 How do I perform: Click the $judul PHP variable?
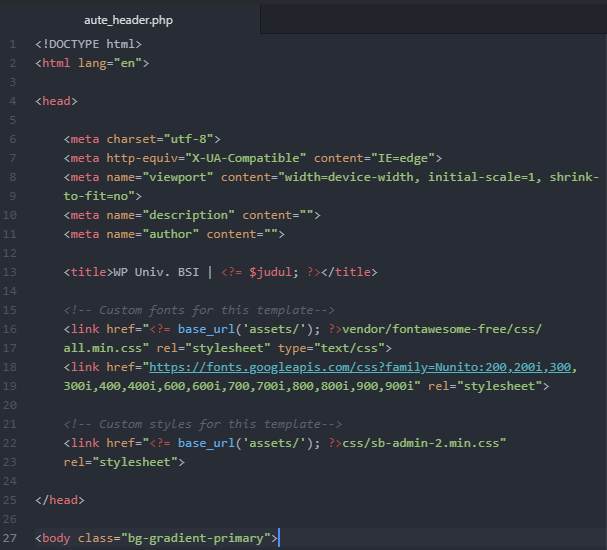pyautogui.click(x=270, y=272)
